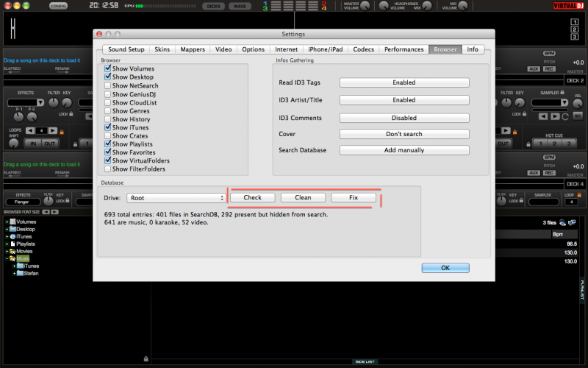Turn the effect P.1 parameter knob
588x368 pixels.
point(18,117)
